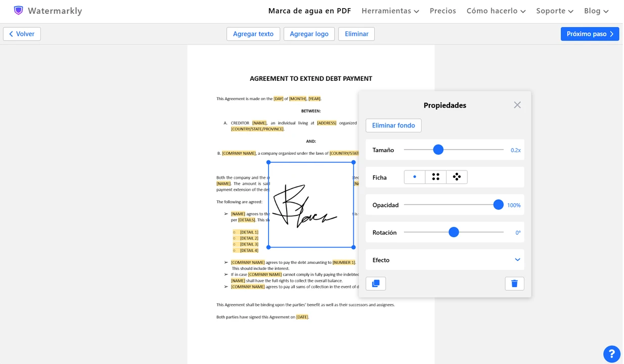Open the blue help question mark
Screen dimensions: 624x364
point(612,354)
